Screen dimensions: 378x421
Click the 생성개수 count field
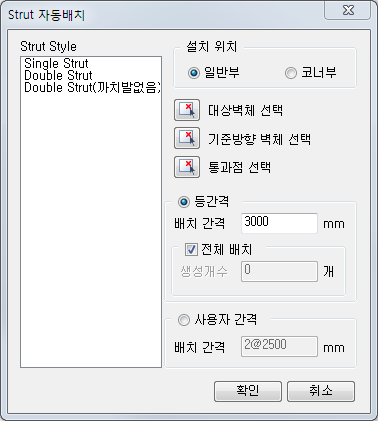click(x=279, y=271)
